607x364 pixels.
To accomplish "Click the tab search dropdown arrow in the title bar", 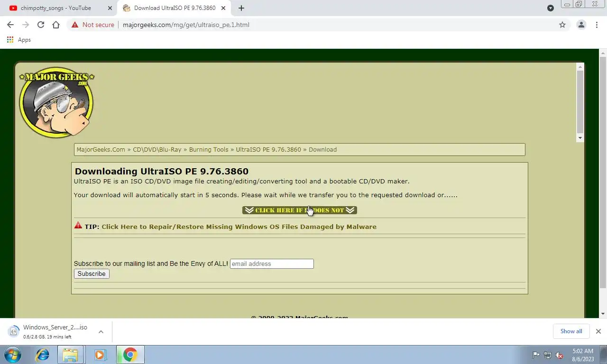I will [551, 8].
